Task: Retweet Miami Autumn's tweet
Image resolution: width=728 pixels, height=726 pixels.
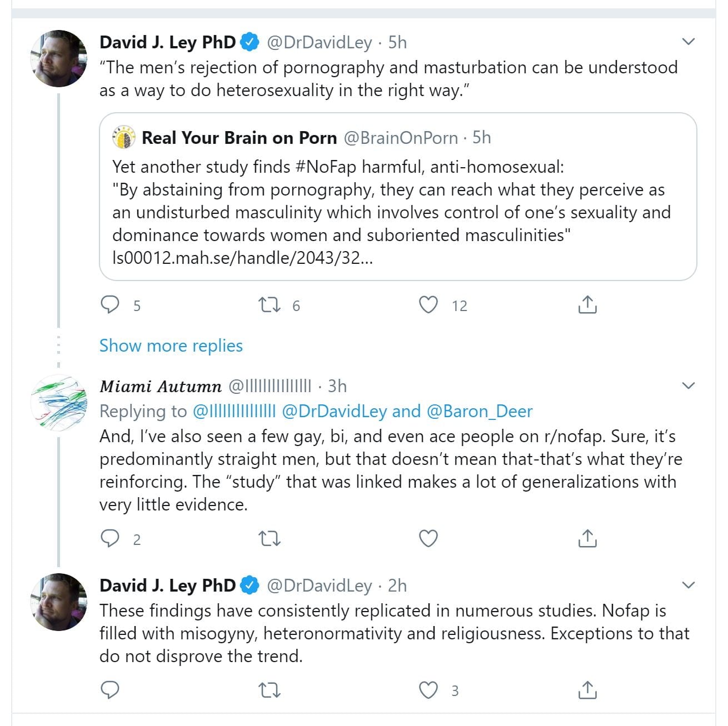Action: tap(270, 538)
